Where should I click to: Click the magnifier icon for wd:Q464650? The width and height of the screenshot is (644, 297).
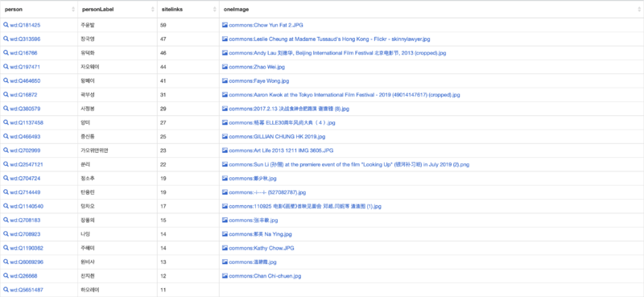pos(6,81)
